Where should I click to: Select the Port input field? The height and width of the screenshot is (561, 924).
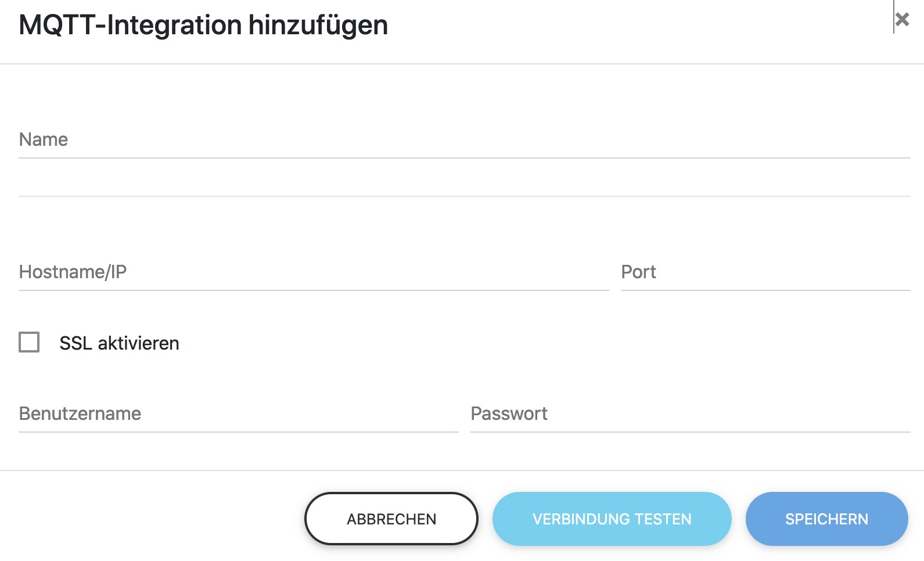point(765,272)
